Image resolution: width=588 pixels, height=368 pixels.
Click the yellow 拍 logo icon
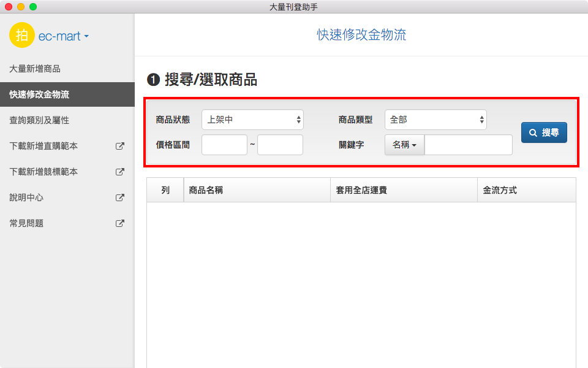pos(22,36)
